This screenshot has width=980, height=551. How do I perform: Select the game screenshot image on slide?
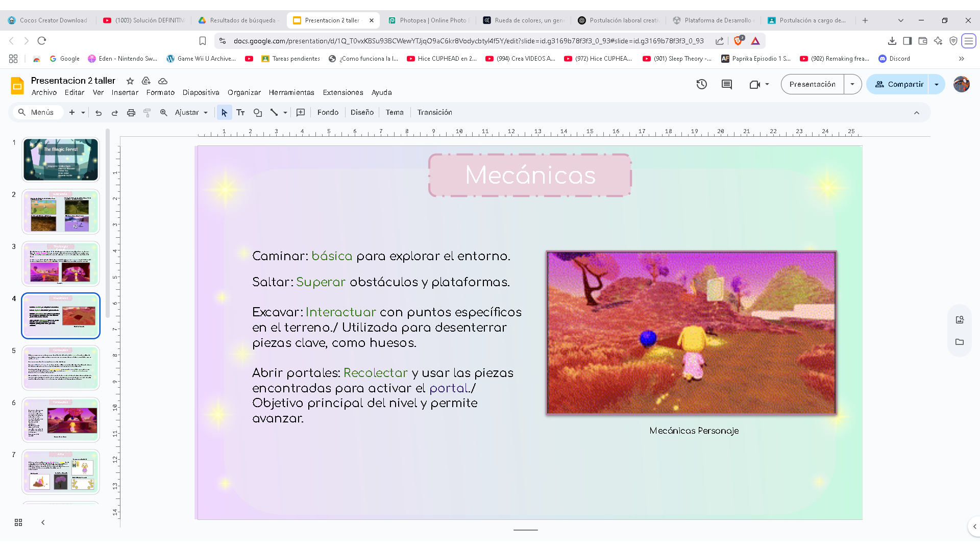coord(691,332)
